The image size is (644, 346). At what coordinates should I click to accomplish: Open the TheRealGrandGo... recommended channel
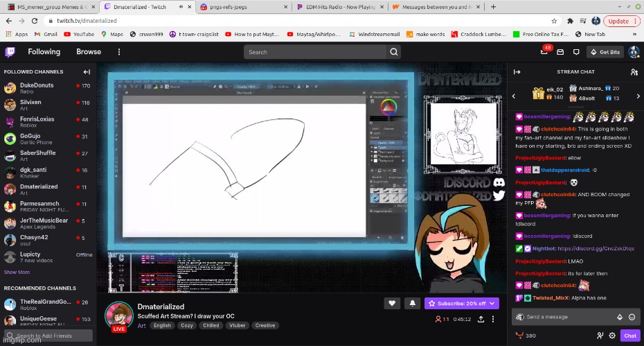[x=48, y=304]
